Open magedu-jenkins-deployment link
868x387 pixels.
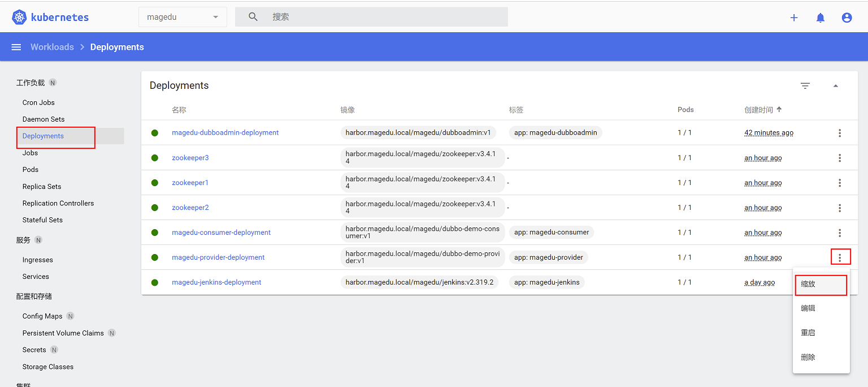click(216, 282)
